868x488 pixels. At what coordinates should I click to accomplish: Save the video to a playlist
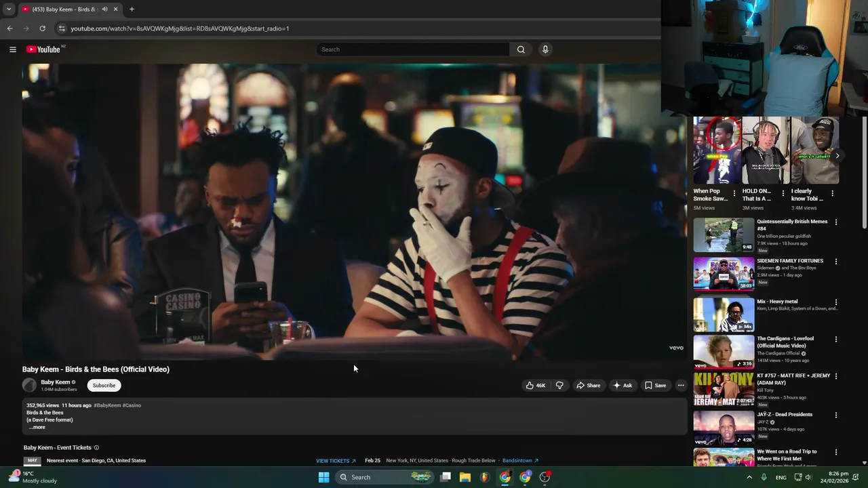(x=655, y=386)
